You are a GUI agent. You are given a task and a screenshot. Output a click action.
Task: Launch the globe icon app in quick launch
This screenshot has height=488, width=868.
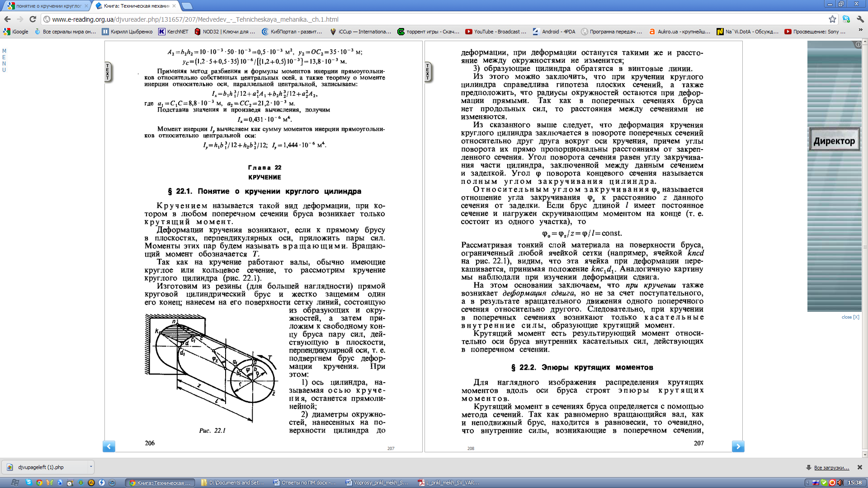[x=60, y=482]
